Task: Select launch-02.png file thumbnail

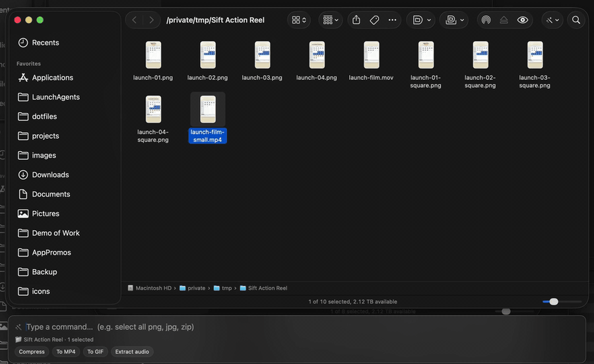Action: click(x=208, y=55)
